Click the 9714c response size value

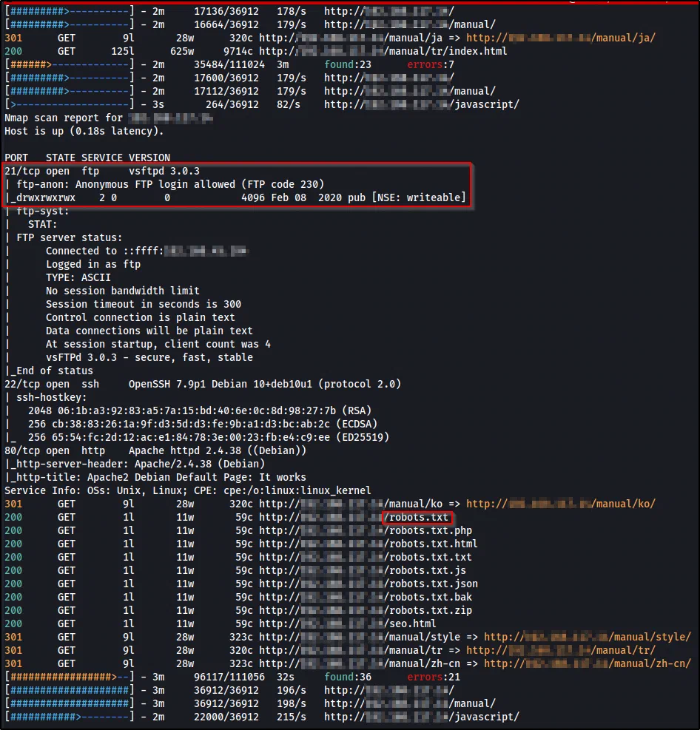[238, 51]
